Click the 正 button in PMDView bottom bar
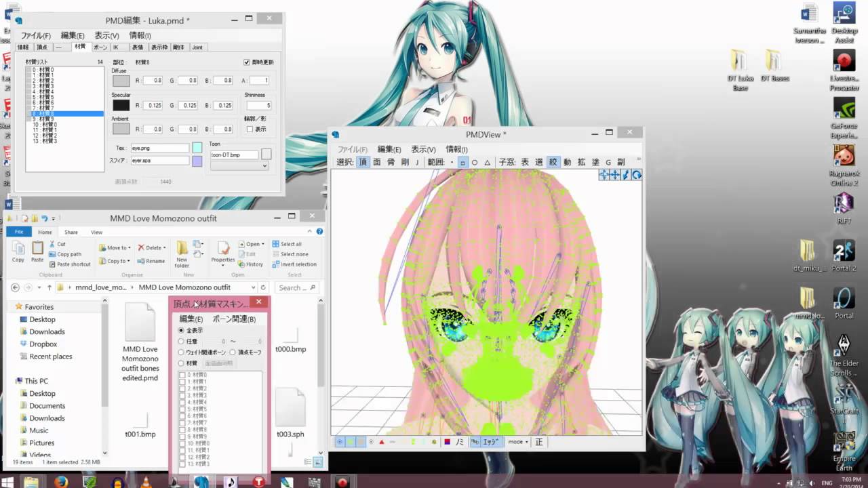Viewport: 868px width, 488px height. pyautogui.click(x=539, y=442)
